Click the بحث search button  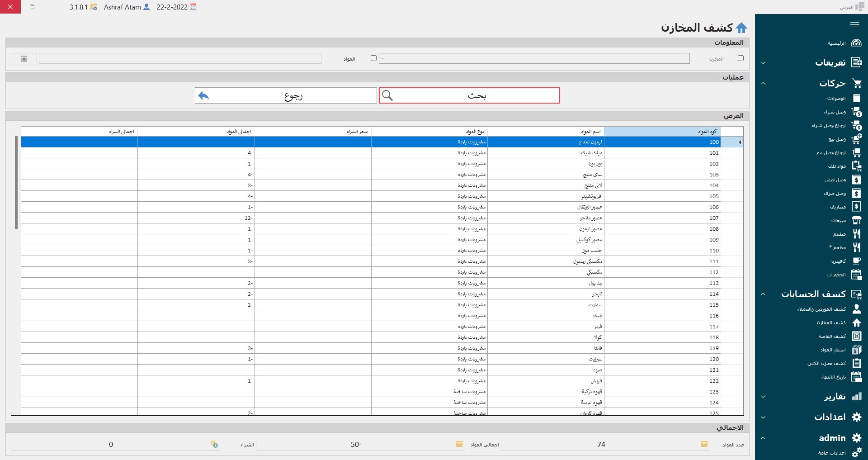pyautogui.click(x=469, y=95)
